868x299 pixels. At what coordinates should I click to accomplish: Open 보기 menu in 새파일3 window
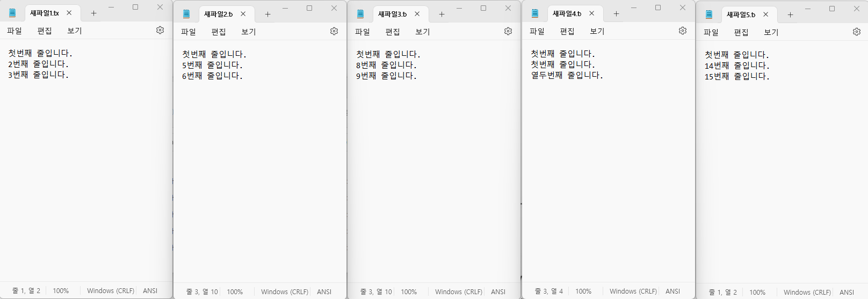click(423, 32)
